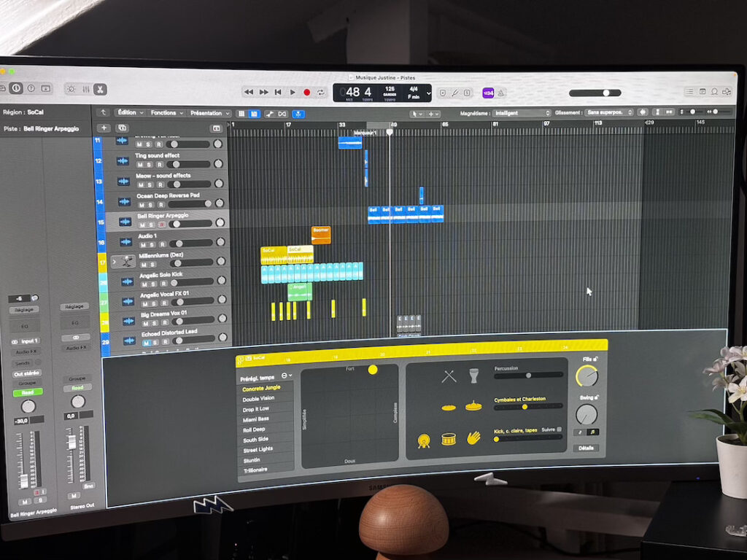747x560 pixels.
Task: Expand the Millenniums track disclosure arrow
Action: click(114, 260)
